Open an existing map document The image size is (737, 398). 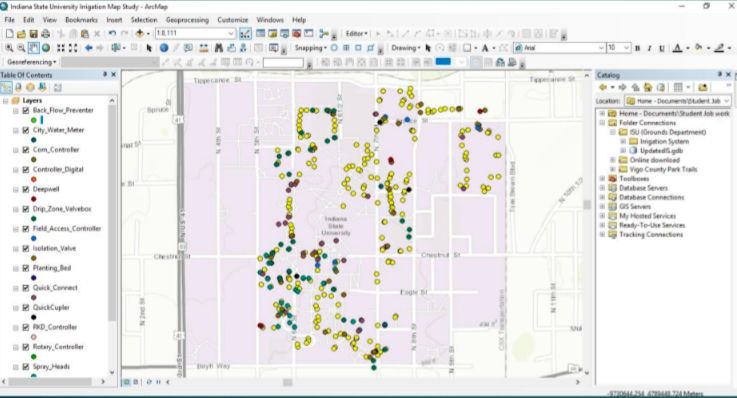[21, 34]
